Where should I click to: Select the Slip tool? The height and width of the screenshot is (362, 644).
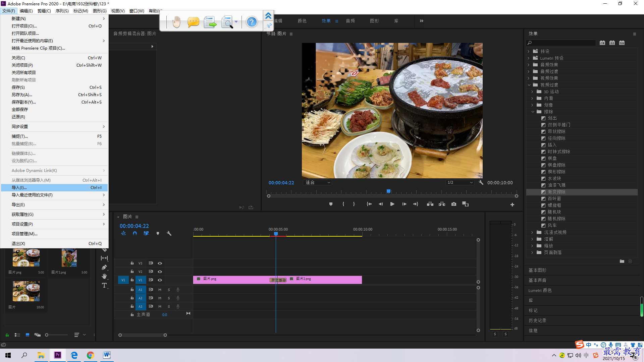coord(104,258)
